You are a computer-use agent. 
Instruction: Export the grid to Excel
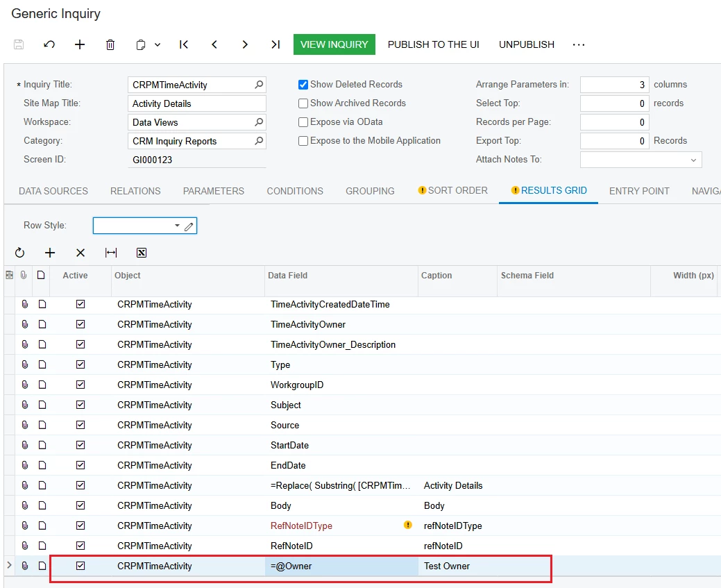pos(142,252)
